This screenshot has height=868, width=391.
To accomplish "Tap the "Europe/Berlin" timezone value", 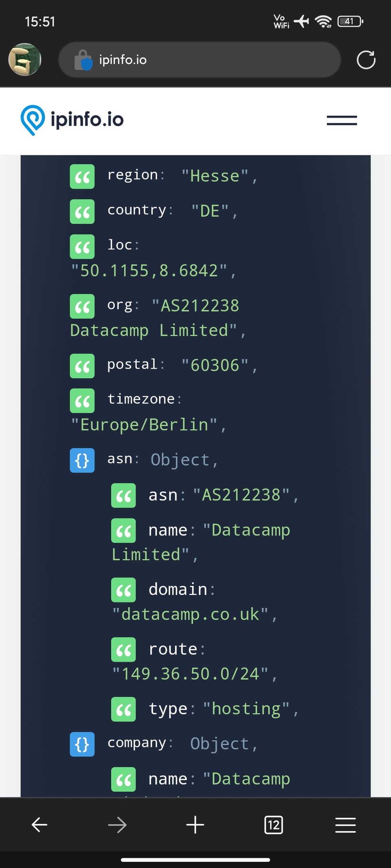I will (145, 425).
